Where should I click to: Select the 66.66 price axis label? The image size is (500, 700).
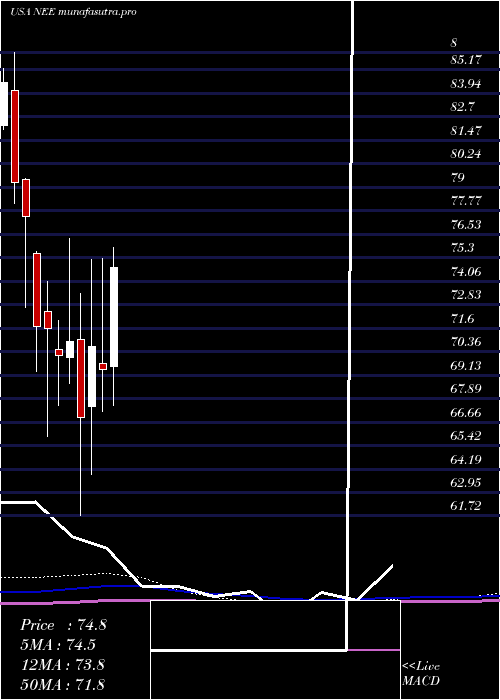pyautogui.click(x=466, y=412)
